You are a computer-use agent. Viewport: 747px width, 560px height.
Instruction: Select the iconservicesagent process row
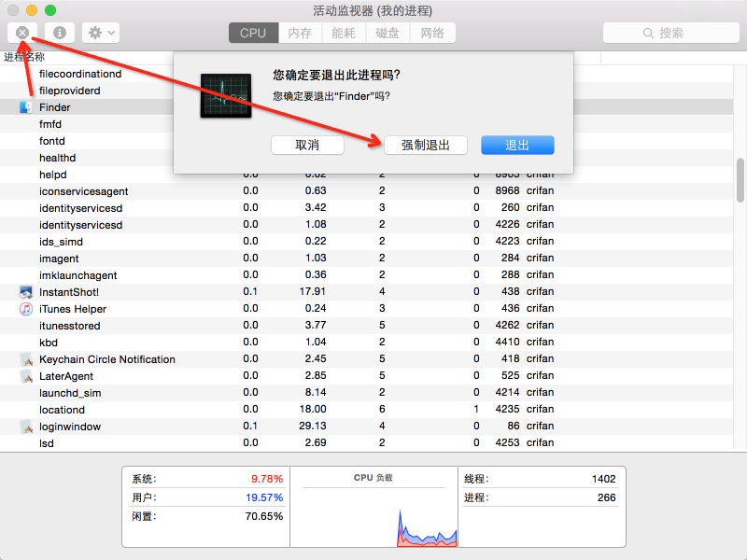click(367, 191)
